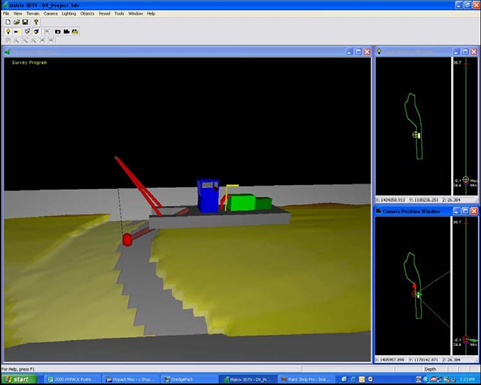Open the Camera menu
The height and width of the screenshot is (385, 481).
coord(50,13)
